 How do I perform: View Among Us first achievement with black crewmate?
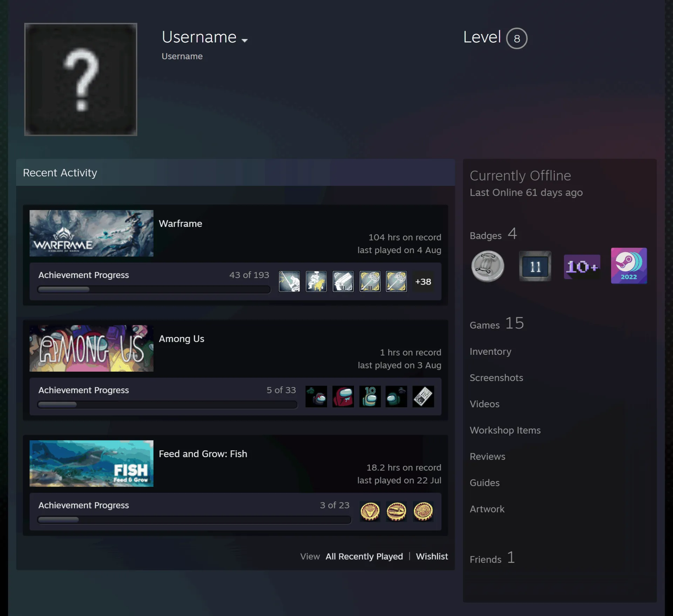coord(316,397)
